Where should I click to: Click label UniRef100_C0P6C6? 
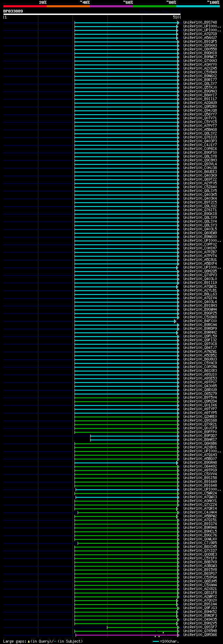click(x=200, y=149)
